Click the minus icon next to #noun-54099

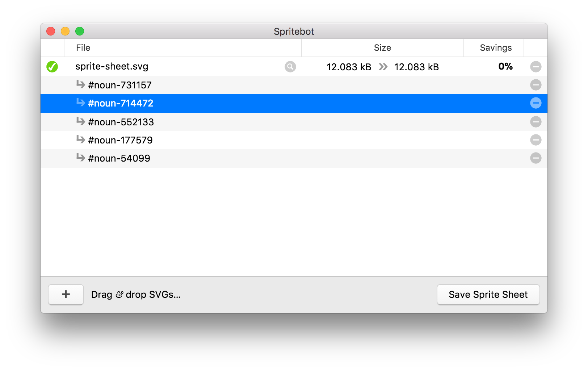click(x=536, y=158)
